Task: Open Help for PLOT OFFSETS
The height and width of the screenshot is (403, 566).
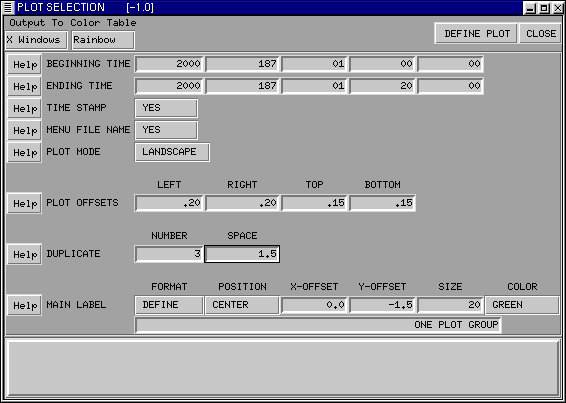Action: (x=25, y=203)
